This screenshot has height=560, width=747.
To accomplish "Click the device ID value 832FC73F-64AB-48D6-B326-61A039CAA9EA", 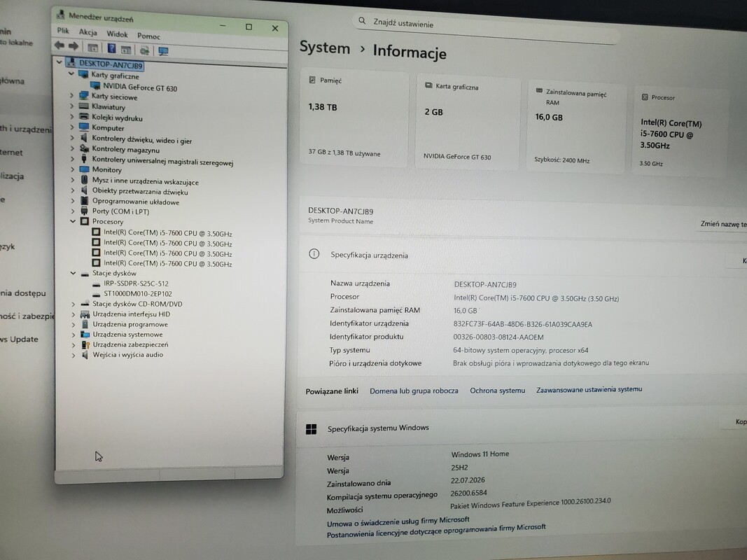I will coord(522,324).
